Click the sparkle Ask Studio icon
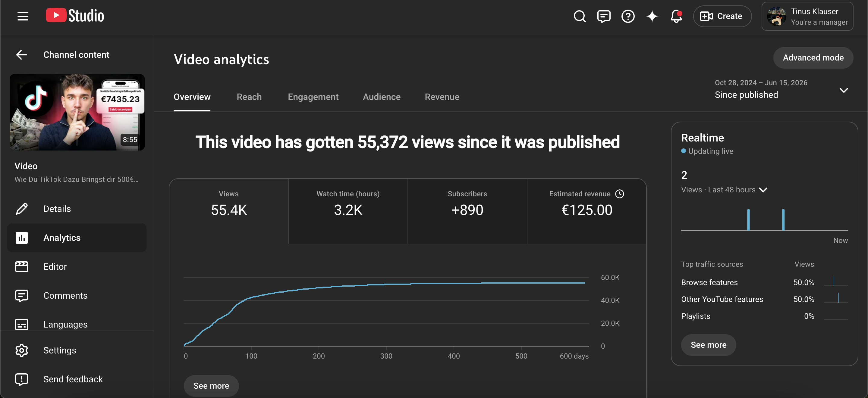 point(652,16)
